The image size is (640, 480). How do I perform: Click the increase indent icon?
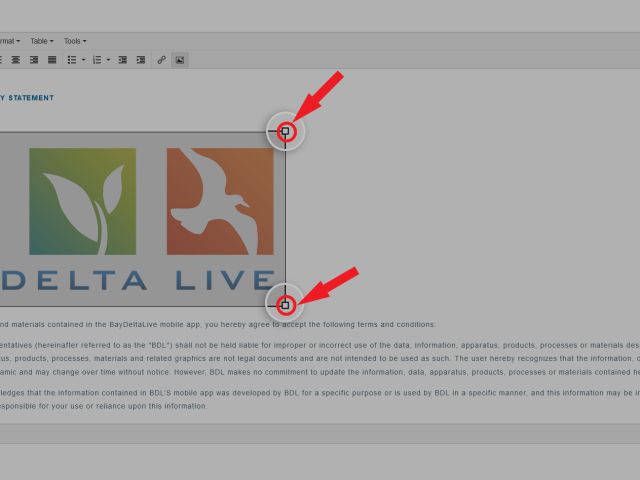click(141, 60)
